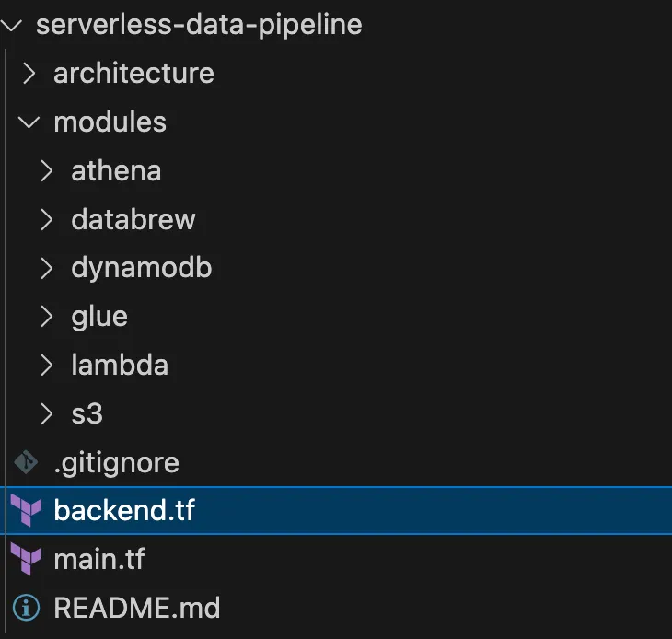Expand the architecture folder chevron
672x639 pixels.
click(x=30, y=74)
